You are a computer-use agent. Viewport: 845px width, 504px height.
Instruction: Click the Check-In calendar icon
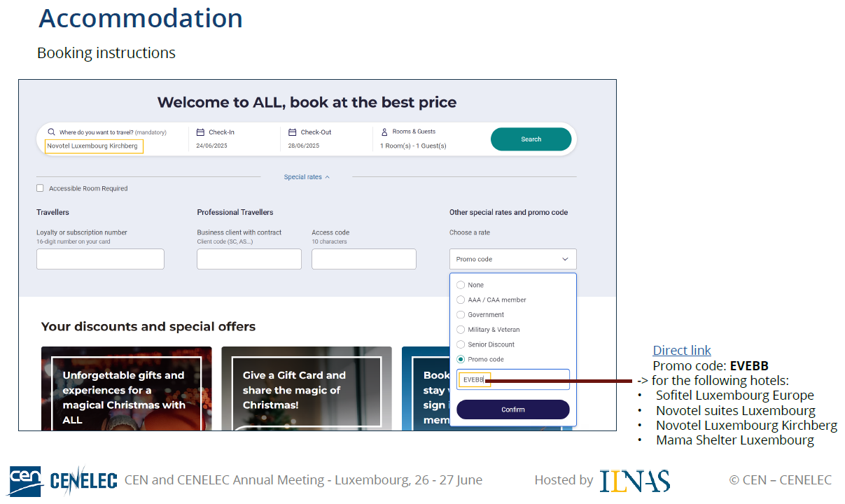(x=200, y=132)
